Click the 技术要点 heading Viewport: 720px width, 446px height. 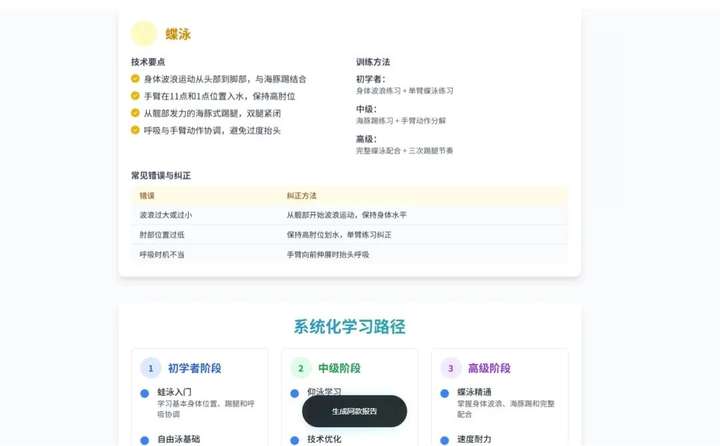(x=148, y=62)
